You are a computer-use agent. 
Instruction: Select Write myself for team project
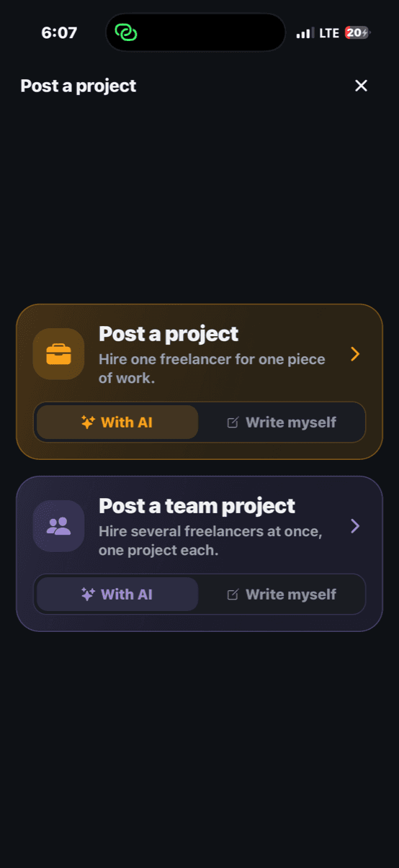[282, 595]
